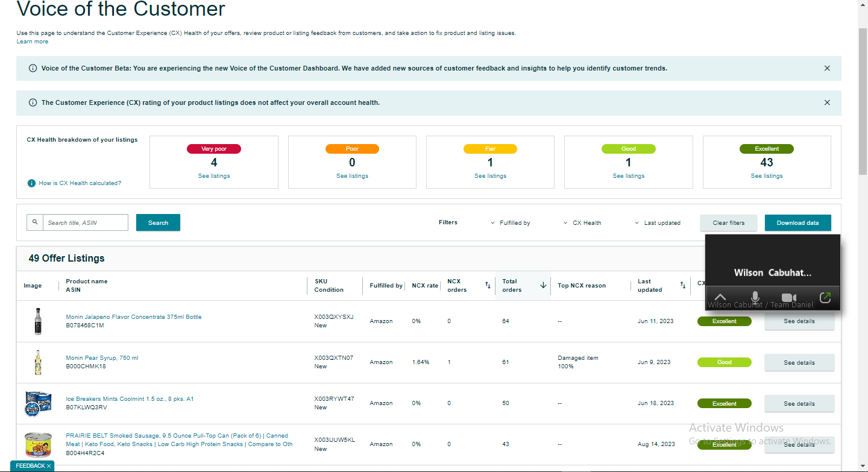Click the magnifier icon in search box
The height and width of the screenshot is (472, 868).
[35, 222]
